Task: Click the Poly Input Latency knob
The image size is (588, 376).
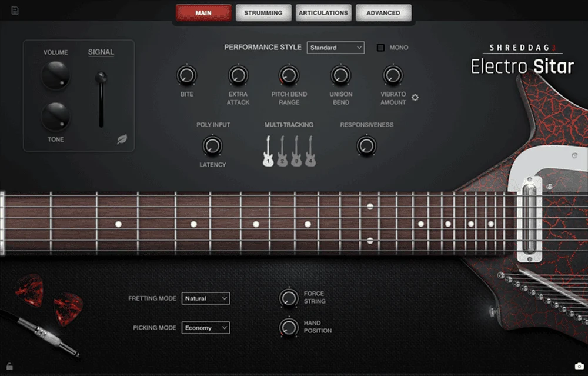Action: point(213,146)
